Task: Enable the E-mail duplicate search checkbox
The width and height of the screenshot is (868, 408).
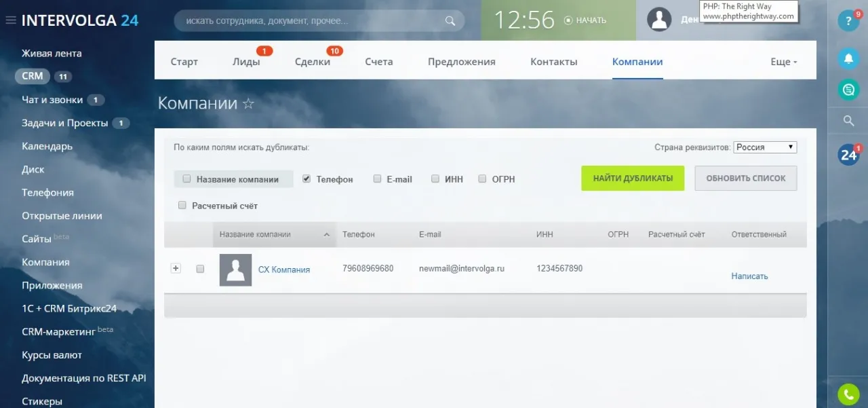Action: [377, 179]
